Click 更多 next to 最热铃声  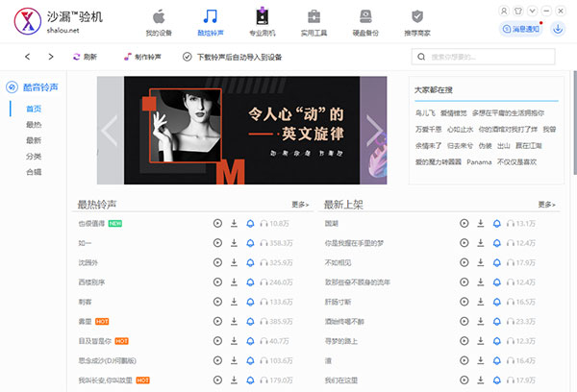(300, 205)
